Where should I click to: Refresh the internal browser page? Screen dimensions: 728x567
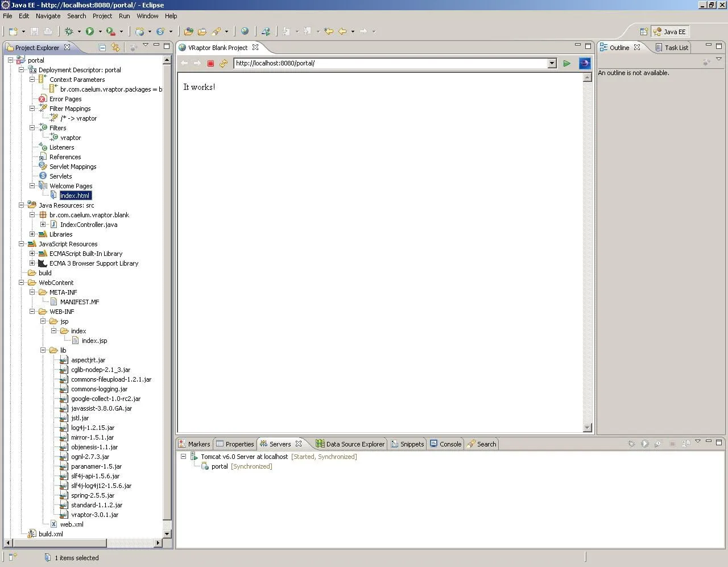point(224,63)
